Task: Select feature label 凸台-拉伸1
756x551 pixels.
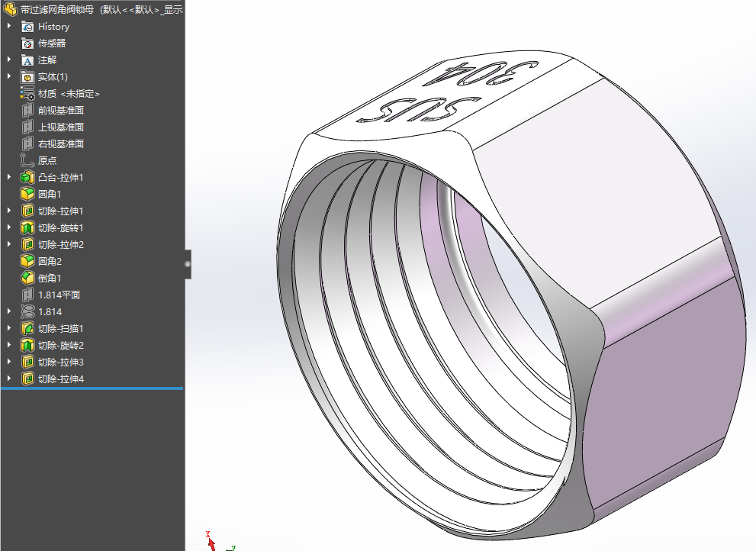Action: coord(61,178)
